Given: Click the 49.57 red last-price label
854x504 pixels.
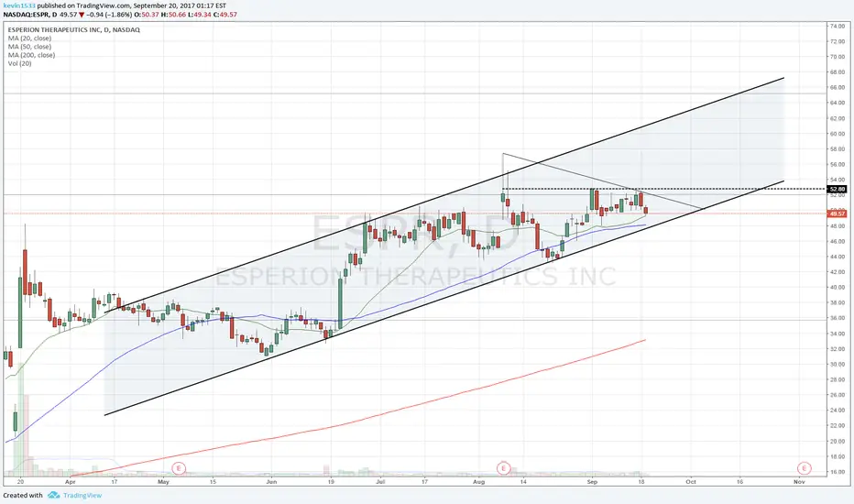Looking at the screenshot, I should tap(837, 214).
